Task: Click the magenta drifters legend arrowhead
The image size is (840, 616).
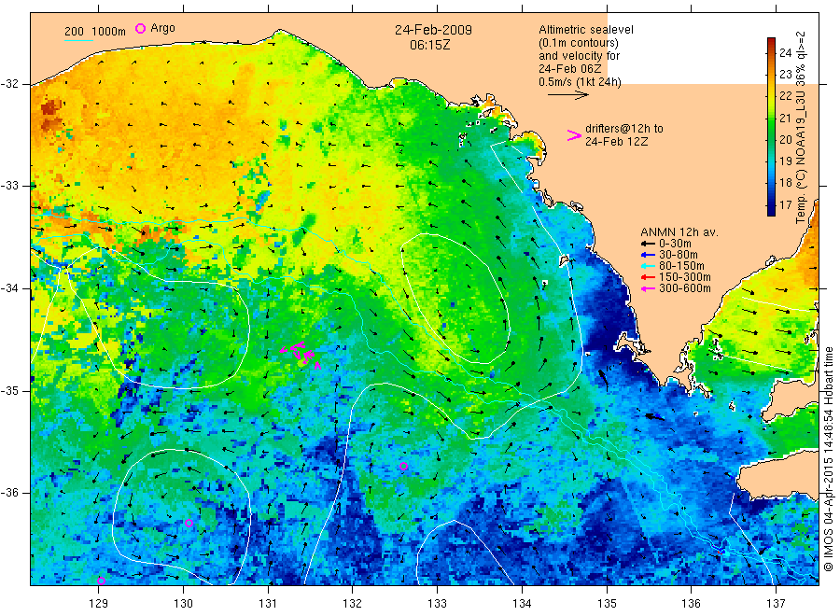Action: (574, 135)
